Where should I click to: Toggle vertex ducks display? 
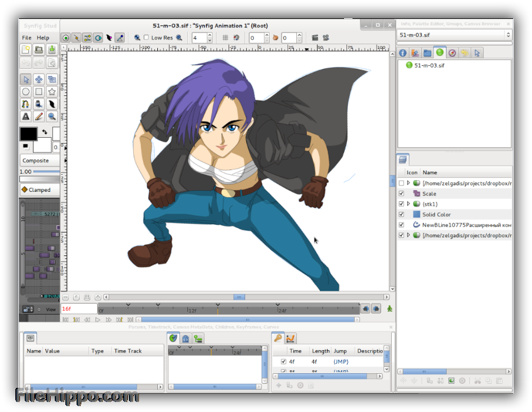click(77, 38)
